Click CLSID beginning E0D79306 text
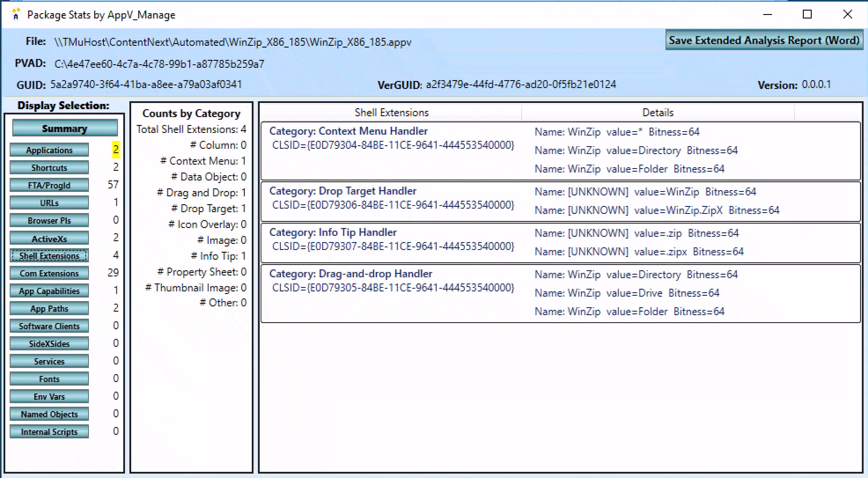 point(393,205)
